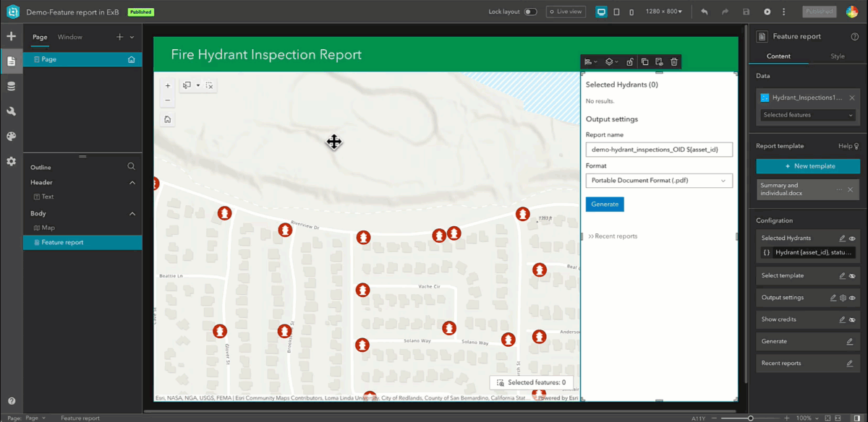
Task: Preview the experience with play button
Action: tap(767, 12)
